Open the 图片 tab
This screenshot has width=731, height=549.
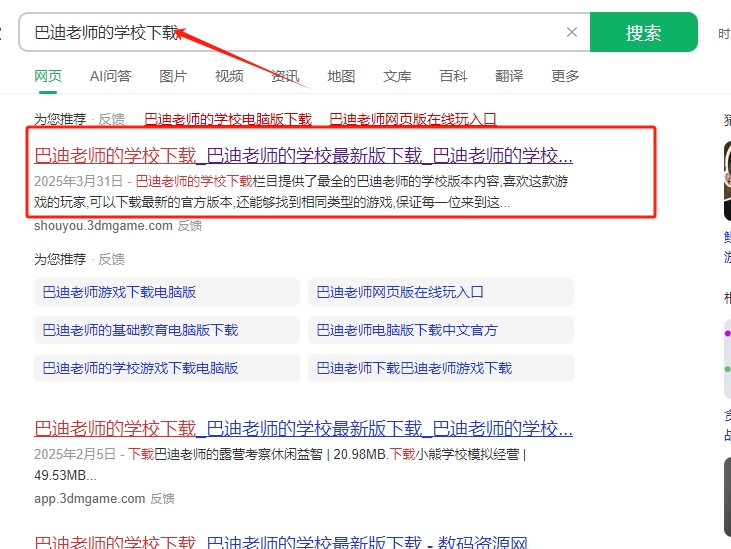pos(173,76)
